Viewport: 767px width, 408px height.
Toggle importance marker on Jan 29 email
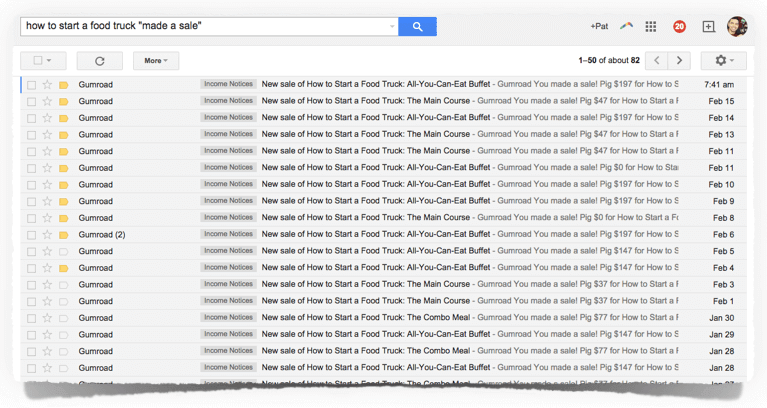[x=64, y=335]
